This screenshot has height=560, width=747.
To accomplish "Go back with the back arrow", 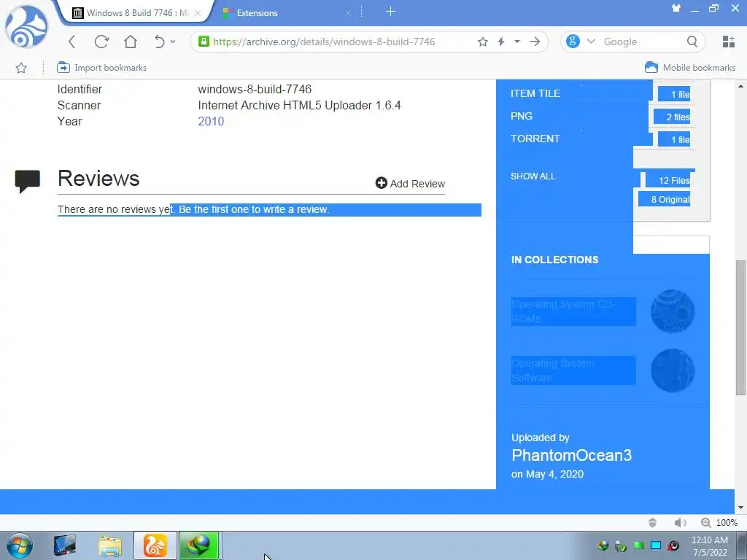I will 72,42.
